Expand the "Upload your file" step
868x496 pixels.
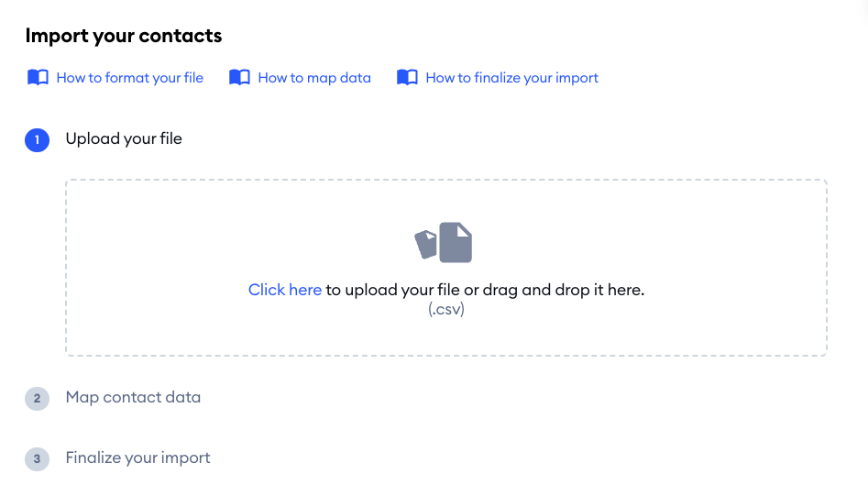coord(124,139)
